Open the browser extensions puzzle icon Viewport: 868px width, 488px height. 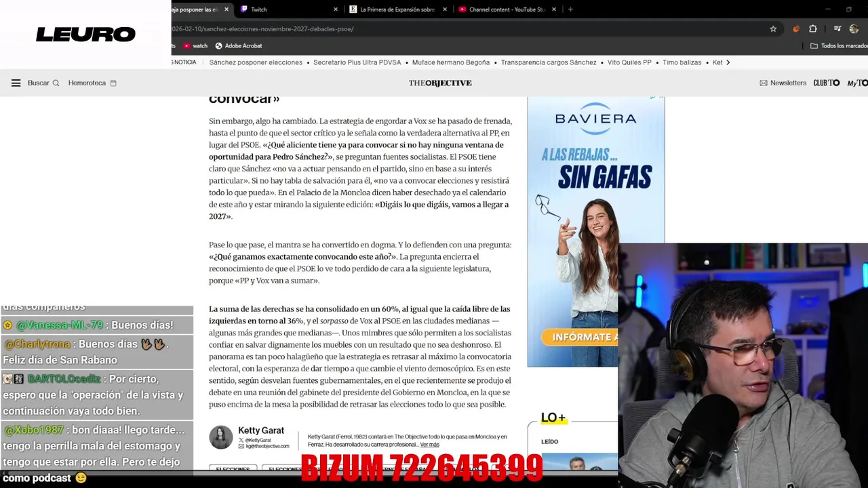coord(813,29)
